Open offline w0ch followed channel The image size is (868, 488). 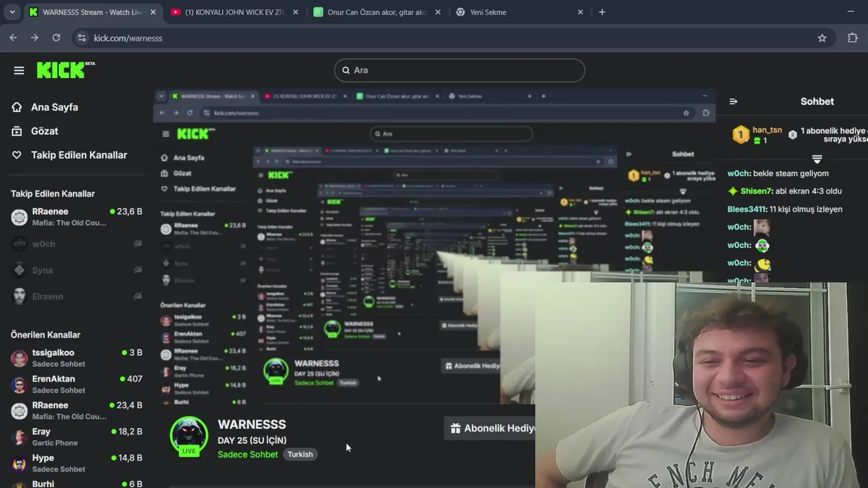tap(77, 244)
